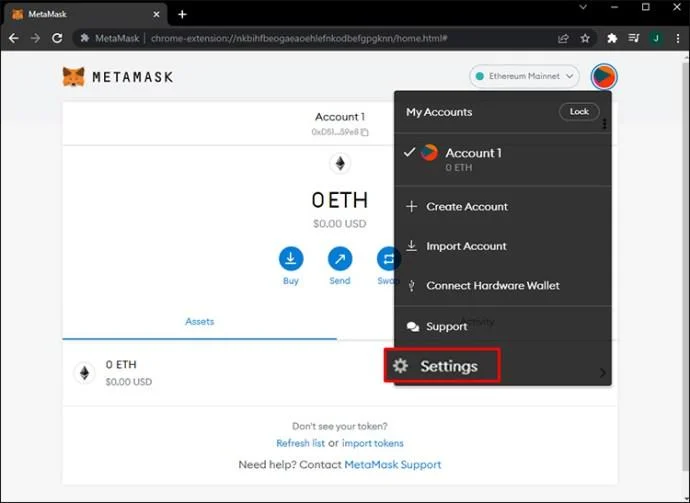Click the Refresh list link
The image size is (690, 503).
pyautogui.click(x=301, y=443)
